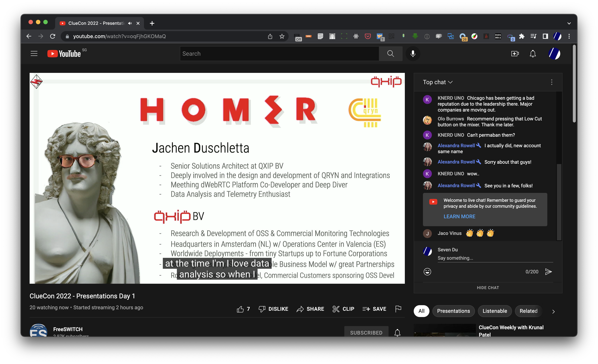Screen dimensions: 598x364
Task: Open YouTube notifications bell
Action: pyautogui.click(x=533, y=54)
